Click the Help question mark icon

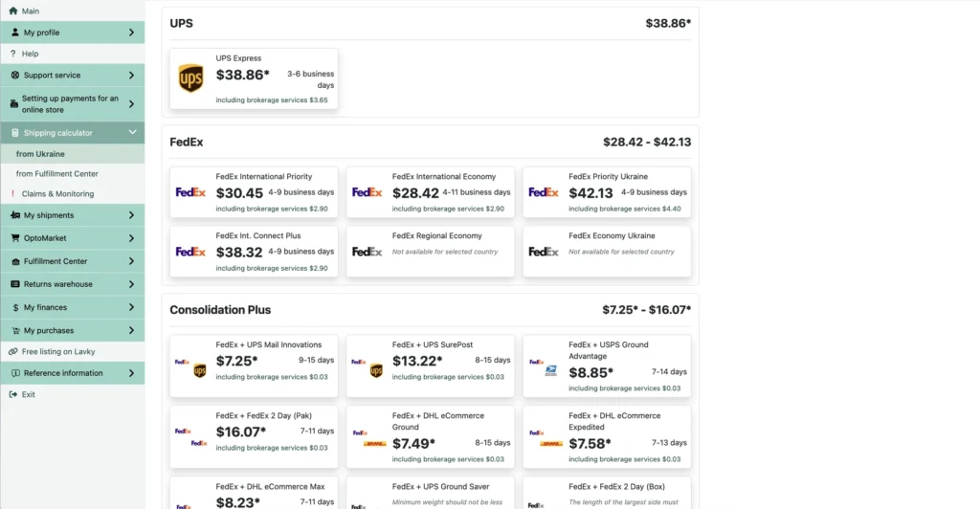[x=13, y=54]
